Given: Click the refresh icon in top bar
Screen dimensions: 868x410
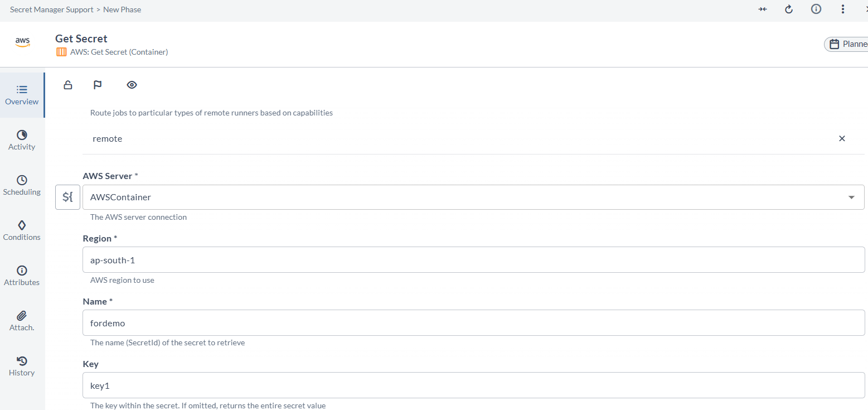Looking at the screenshot, I should (x=789, y=9).
